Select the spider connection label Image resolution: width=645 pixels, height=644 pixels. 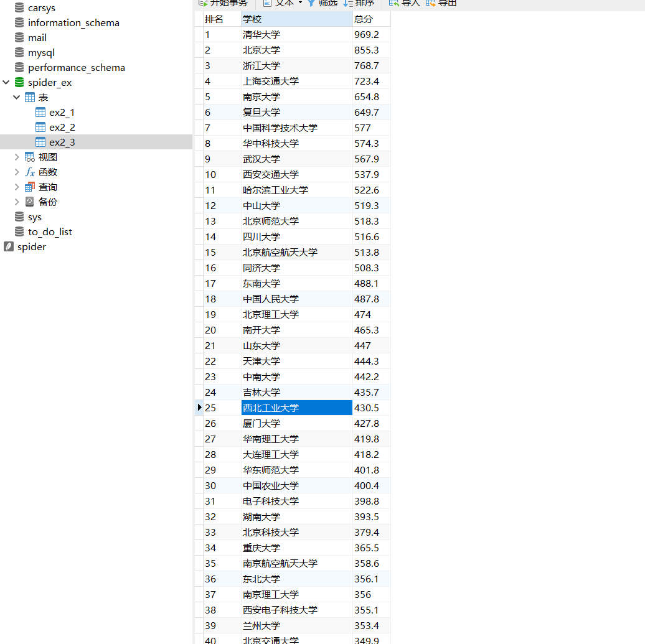(32, 247)
